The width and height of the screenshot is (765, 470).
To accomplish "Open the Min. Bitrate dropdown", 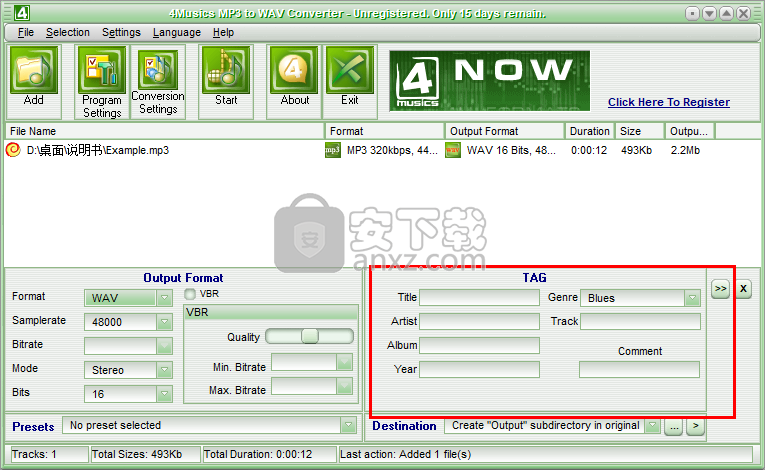I will click(x=344, y=362).
